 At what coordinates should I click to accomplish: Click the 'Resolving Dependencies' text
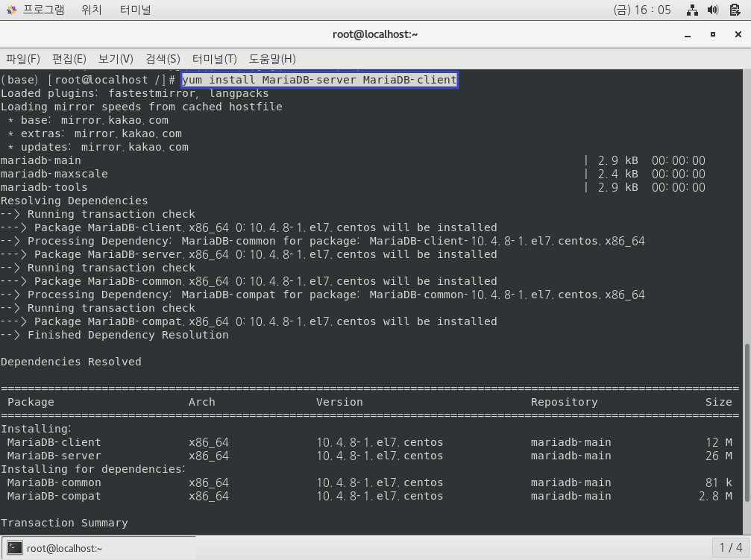tap(75, 201)
